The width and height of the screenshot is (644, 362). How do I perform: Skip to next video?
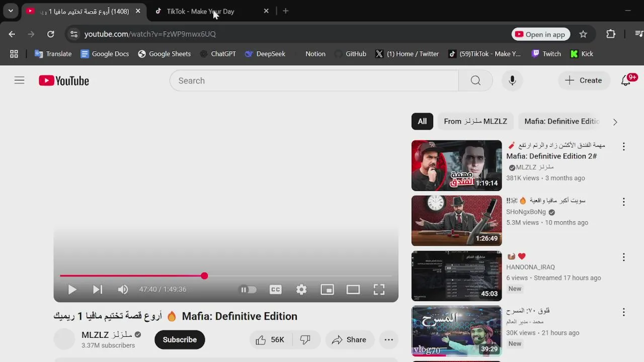pos(98,289)
